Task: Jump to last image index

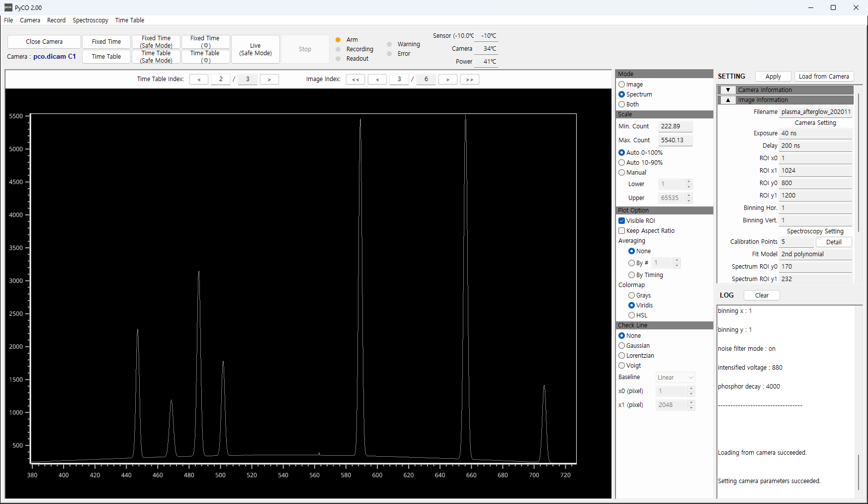Action: tap(470, 80)
